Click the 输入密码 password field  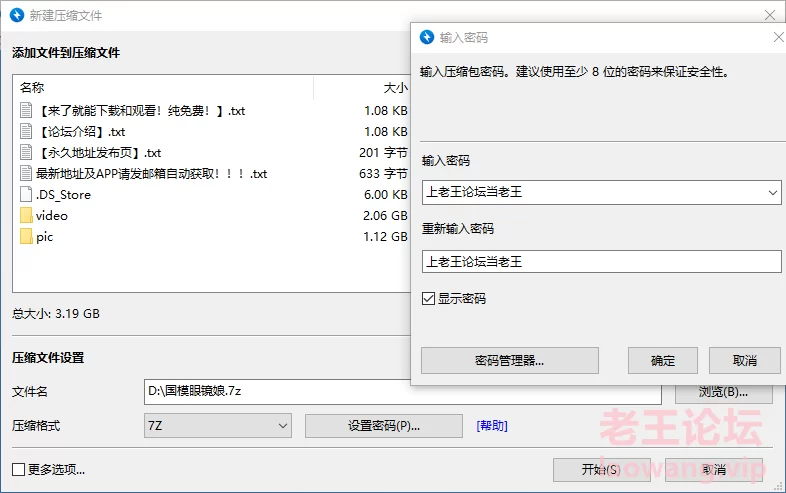click(x=602, y=193)
